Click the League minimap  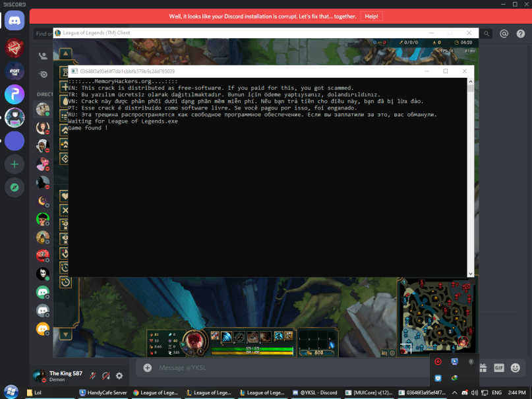click(x=437, y=316)
